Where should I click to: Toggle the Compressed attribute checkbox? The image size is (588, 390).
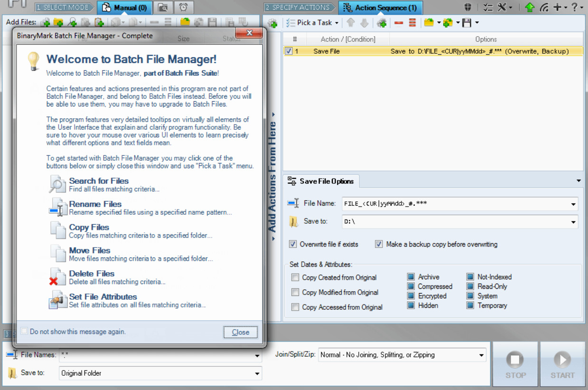[x=411, y=286]
